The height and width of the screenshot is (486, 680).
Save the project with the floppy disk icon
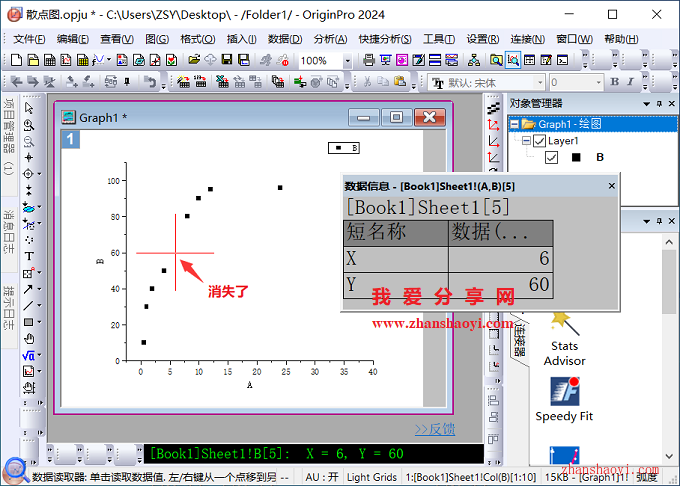(226, 60)
